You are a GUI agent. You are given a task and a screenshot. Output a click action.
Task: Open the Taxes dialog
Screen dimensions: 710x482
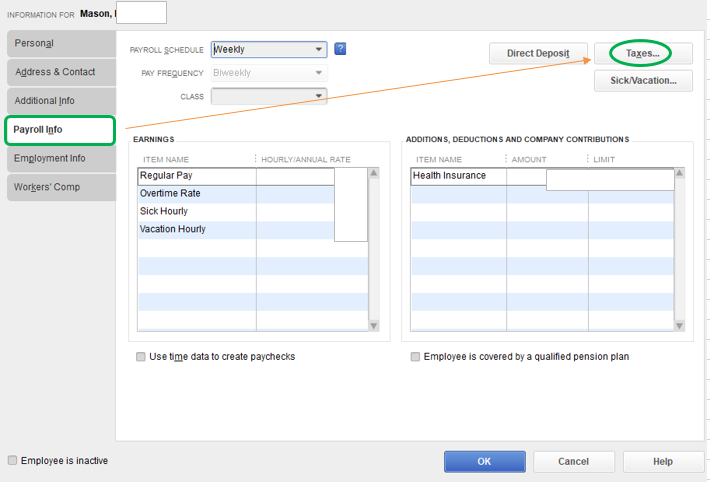pos(643,53)
